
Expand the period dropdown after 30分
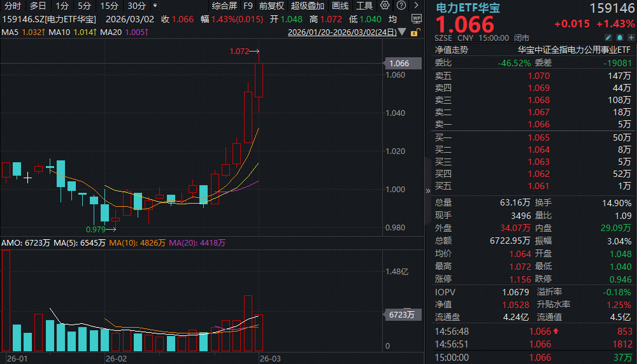tap(155, 6)
